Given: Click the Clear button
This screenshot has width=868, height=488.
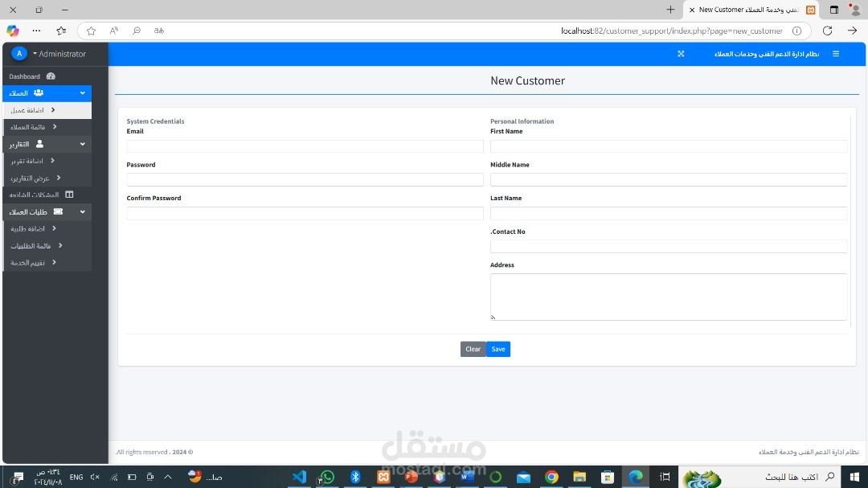Looking at the screenshot, I should click(473, 349).
